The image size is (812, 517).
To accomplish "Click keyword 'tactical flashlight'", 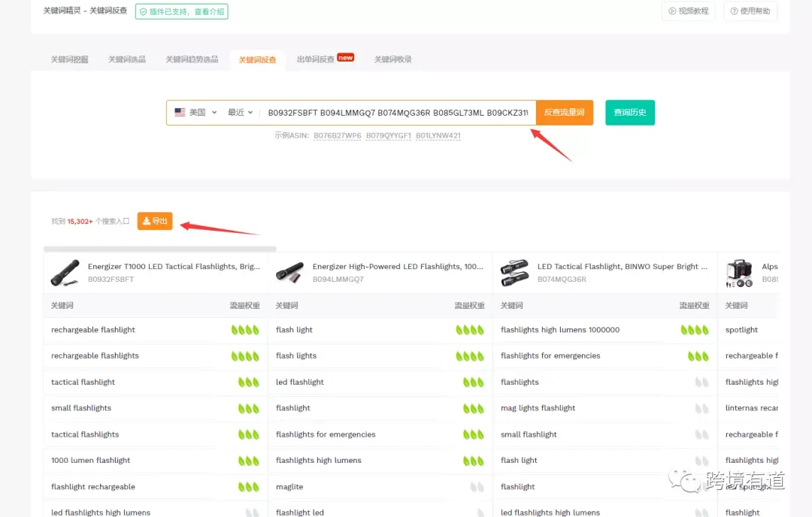I will (83, 382).
